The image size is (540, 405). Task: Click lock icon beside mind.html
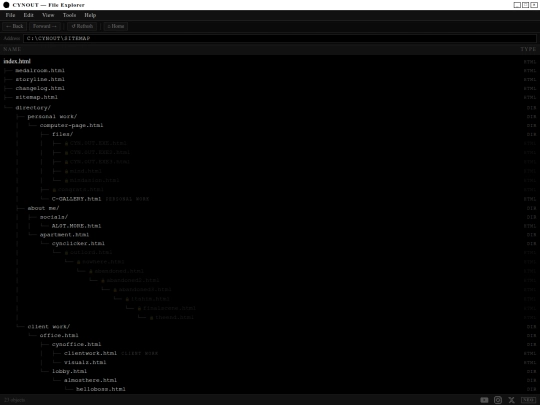point(66,171)
